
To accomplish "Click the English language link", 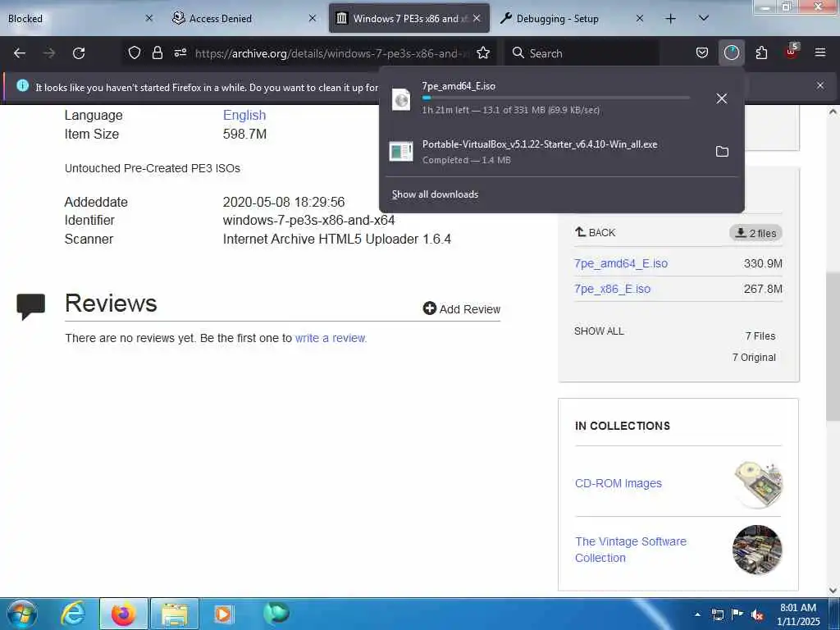I will 244,115.
